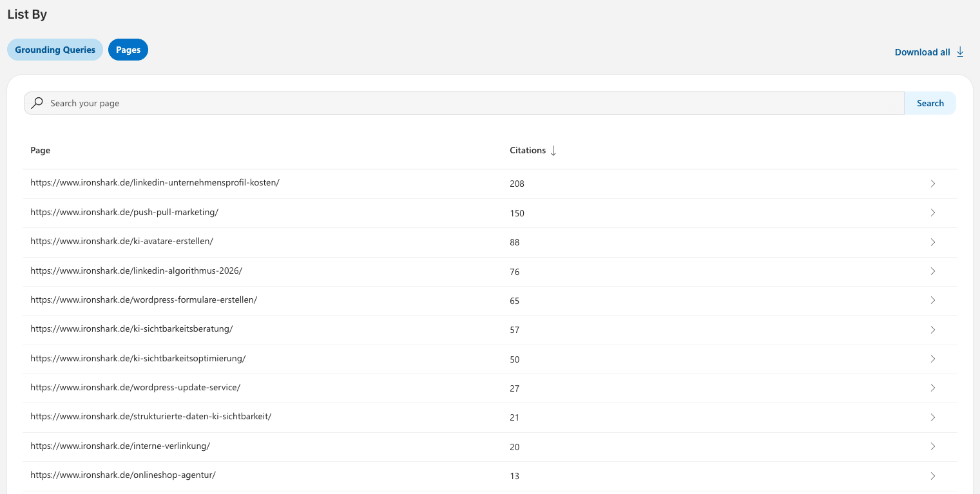Click the List By heading
980x494 pixels.
click(27, 14)
